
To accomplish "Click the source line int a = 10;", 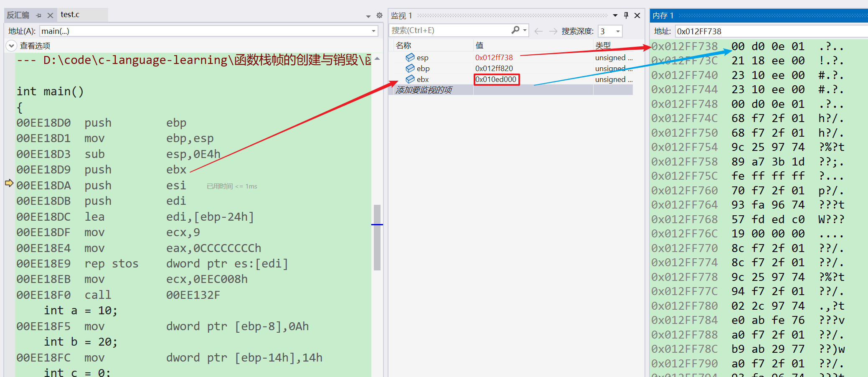I will click(x=81, y=311).
